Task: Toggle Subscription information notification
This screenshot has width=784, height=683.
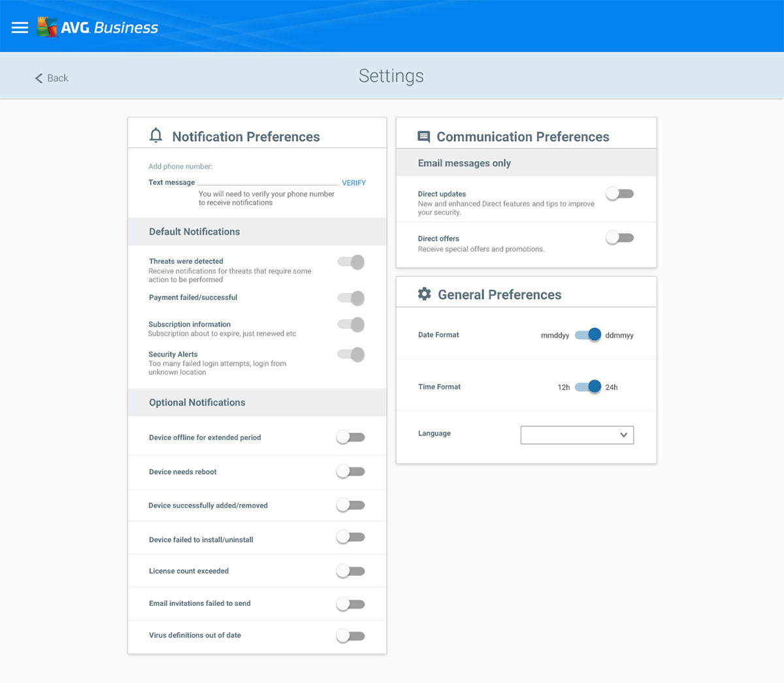Action: [x=351, y=324]
